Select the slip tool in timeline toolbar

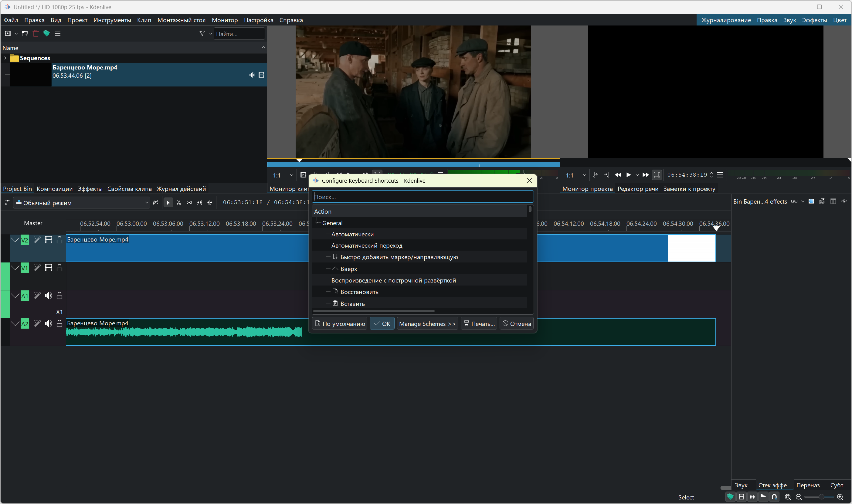(x=199, y=203)
